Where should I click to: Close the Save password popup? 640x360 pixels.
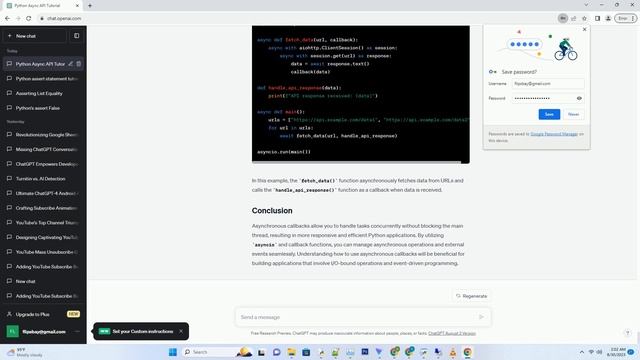(x=584, y=29)
